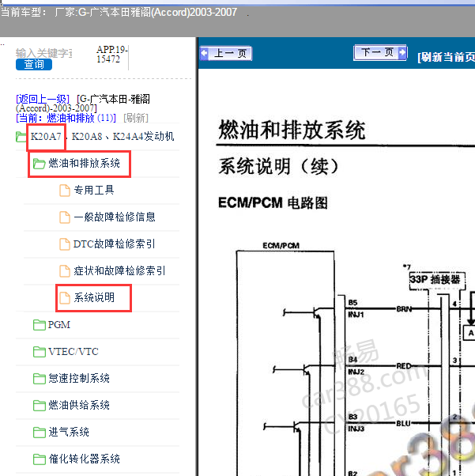Expand the 怠速控制系统 folder icon
Viewport: 475px width, 476px height.
coord(40,379)
